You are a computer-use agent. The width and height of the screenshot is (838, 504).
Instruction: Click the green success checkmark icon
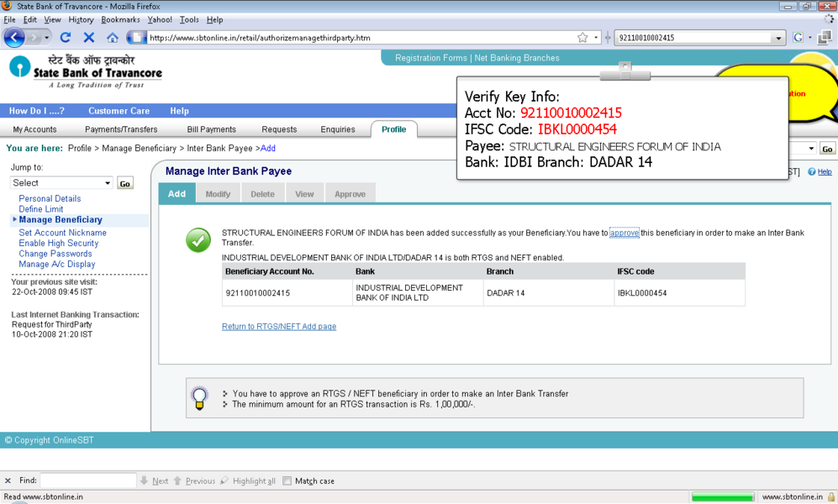(x=198, y=240)
